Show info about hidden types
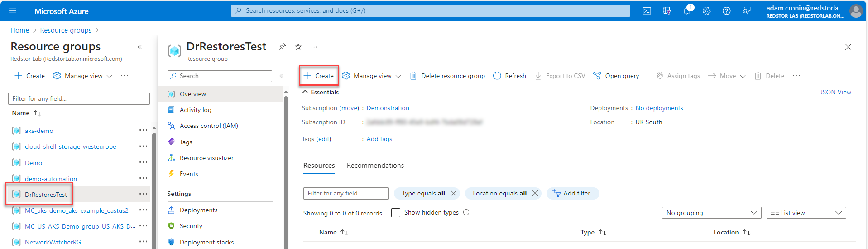868x249 pixels. coord(466,212)
